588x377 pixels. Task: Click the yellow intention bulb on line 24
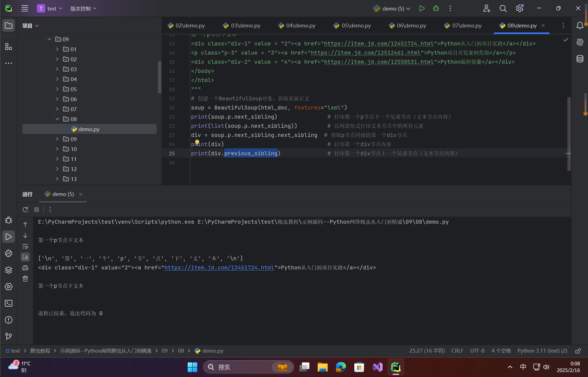[197, 142]
